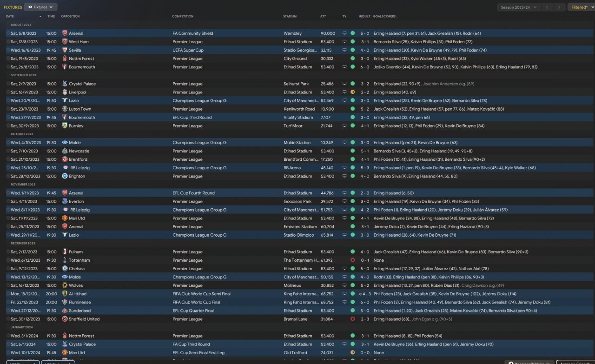Click the TV column header
595x364 pixels.
[x=344, y=16]
